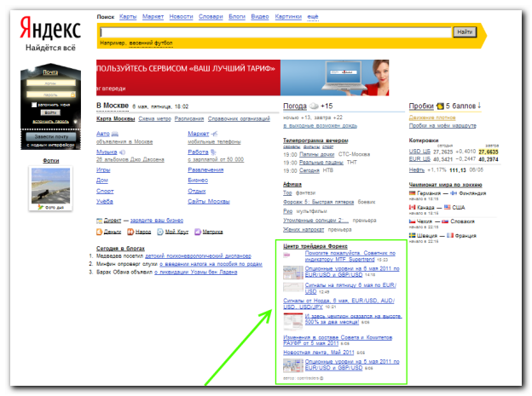Screen dimensions: 532x396
Task: Click the France flag icon
Action: 450,235
